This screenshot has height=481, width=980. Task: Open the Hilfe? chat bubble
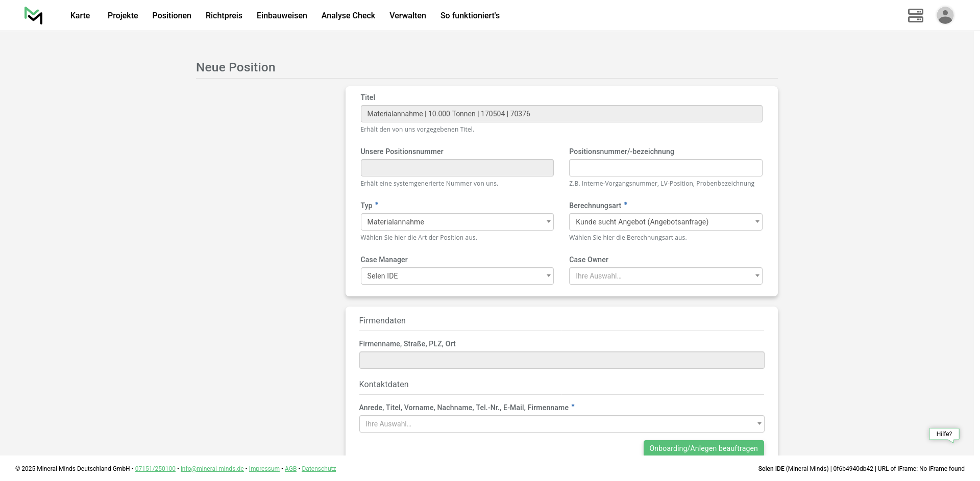pyautogui.click(x=944, y=434)
